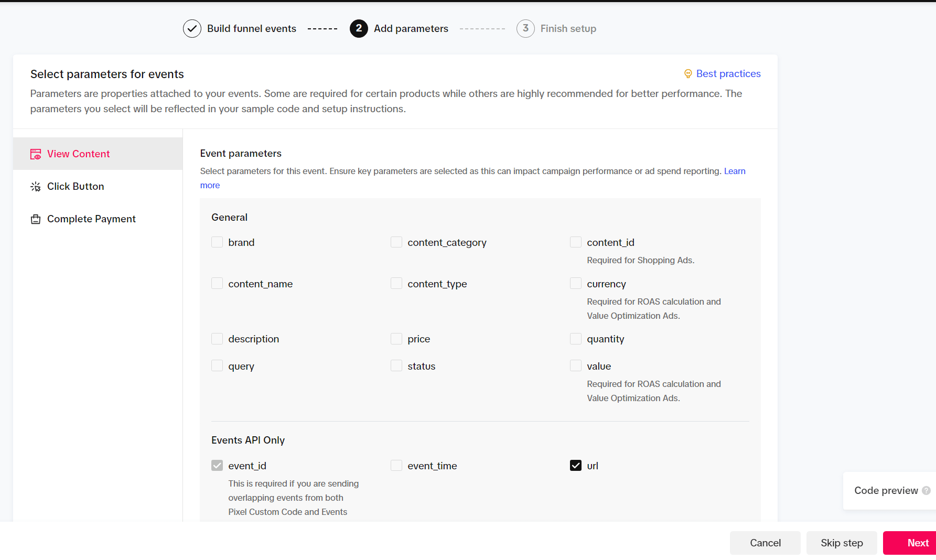This screenshot has height=560, width=936.
Task: Enable the brand parameter checkbox
Action: pyautogui.click(x=217, y=242)
